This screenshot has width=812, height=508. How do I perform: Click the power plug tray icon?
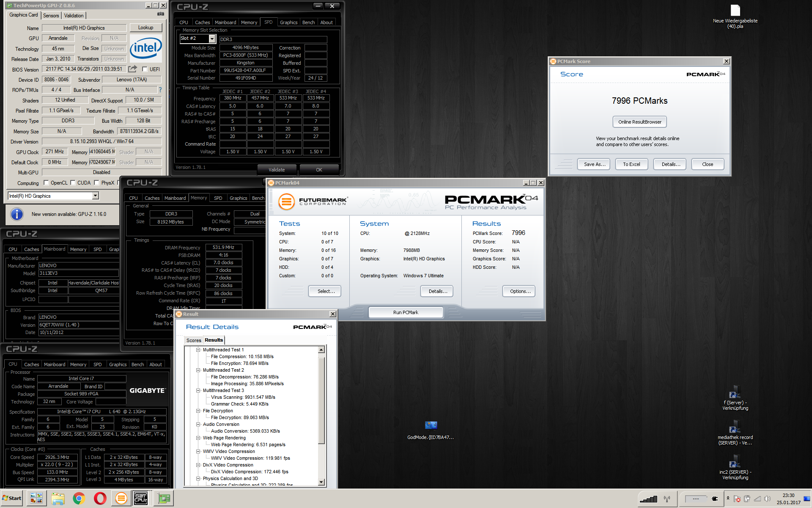pos(747,499)
